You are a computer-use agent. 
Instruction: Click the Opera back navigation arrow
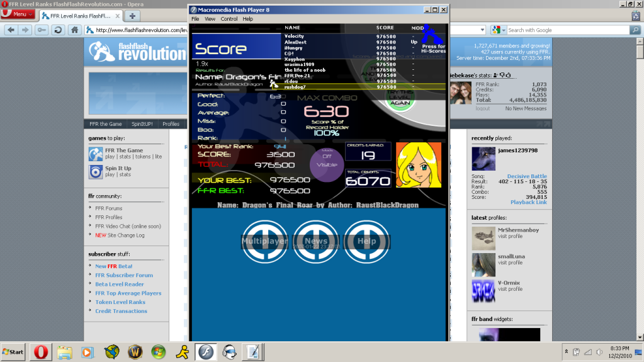pos(11,30)
